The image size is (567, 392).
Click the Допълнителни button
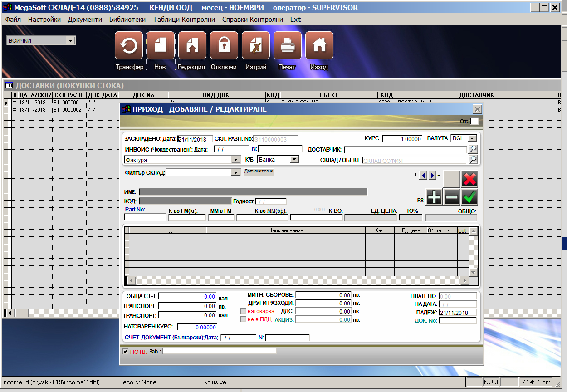pyautogui.click(x=259, y=172)
